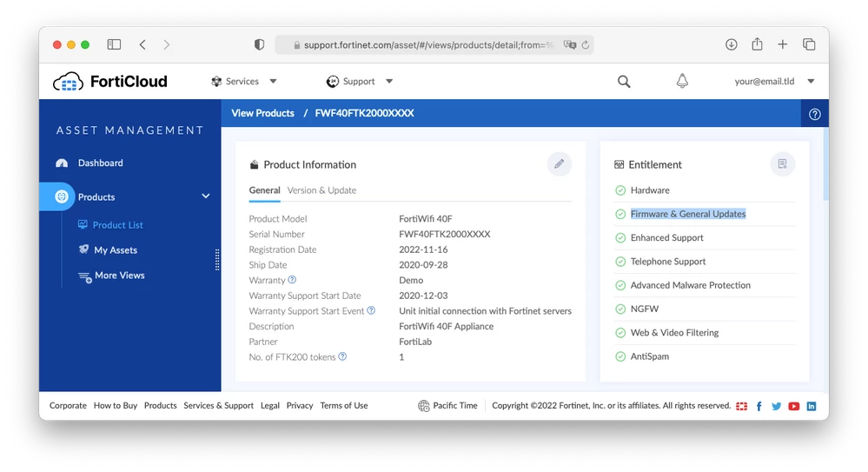This screenshot has width=868, height=472.
Task: Click the AntiSpam entitlement row
Action: point(705,356)
